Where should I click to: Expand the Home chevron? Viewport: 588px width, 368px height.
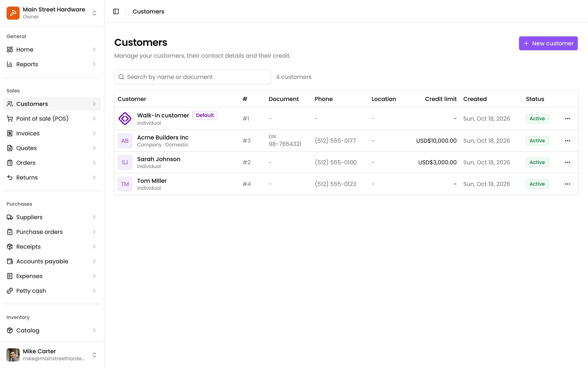pyautogui.click(x=94, y=49)
